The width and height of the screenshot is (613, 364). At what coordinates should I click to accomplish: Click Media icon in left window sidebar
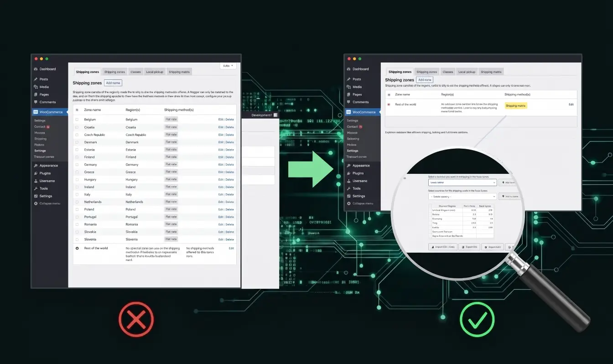(36, 87)
